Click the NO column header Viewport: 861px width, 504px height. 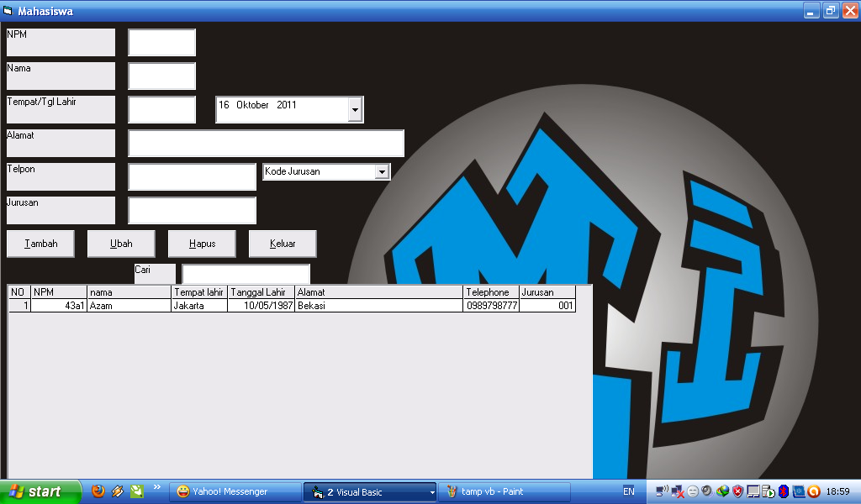pos(20,292)
